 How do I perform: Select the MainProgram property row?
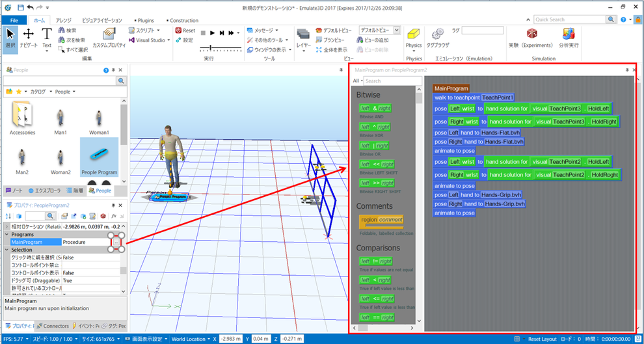coord(64,242)
